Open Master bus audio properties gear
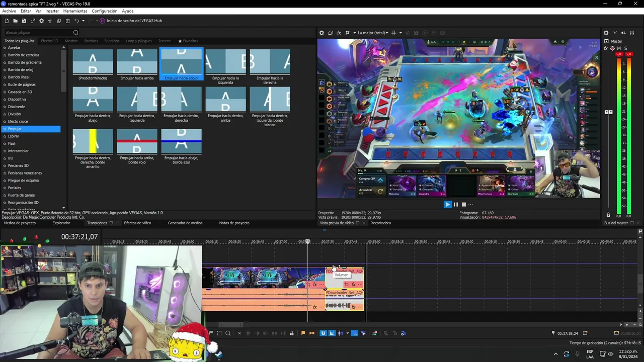Image resolution: width=644 pixels, height=362 pixels. click(606, 33)
